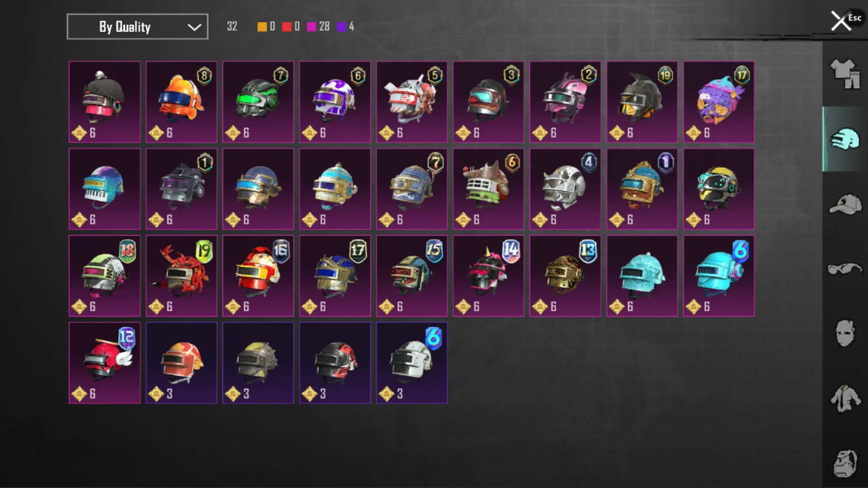Choose the white helmet with blue 6 badge
The height and width of the screenshot is (488, 868).
point(412,363)
